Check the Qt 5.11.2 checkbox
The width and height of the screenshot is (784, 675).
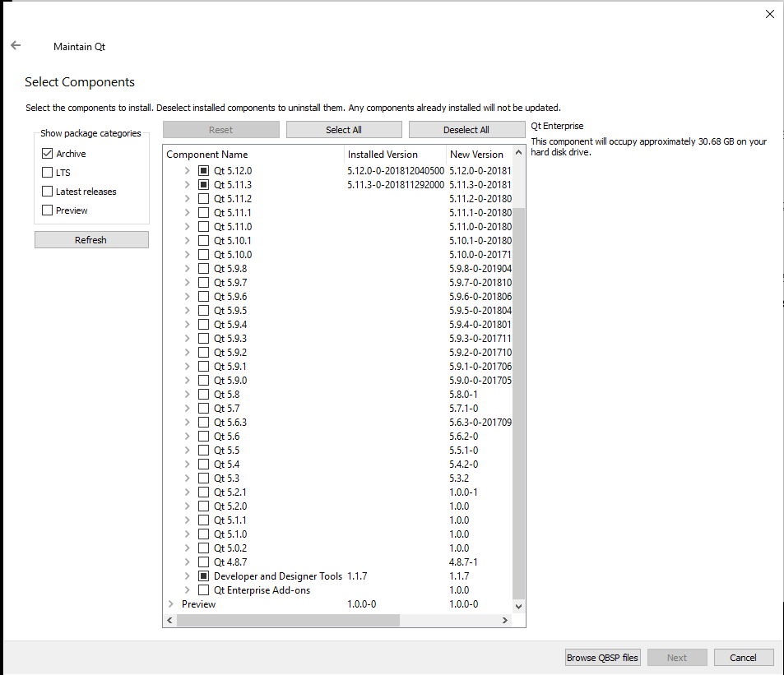[x=203, y=199]
